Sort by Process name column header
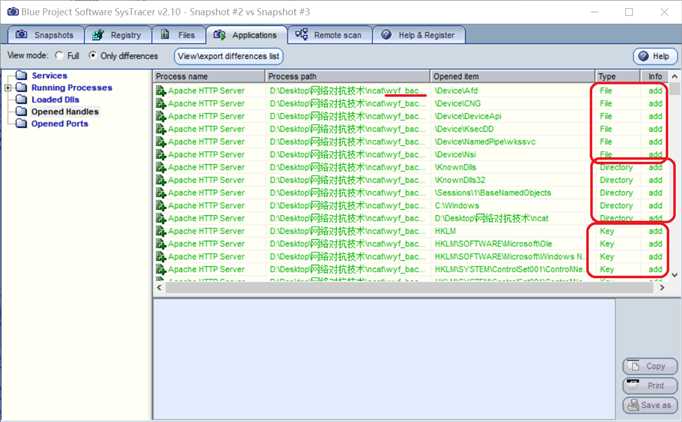The height and width of the screenshot is (422, 682). 209,77
